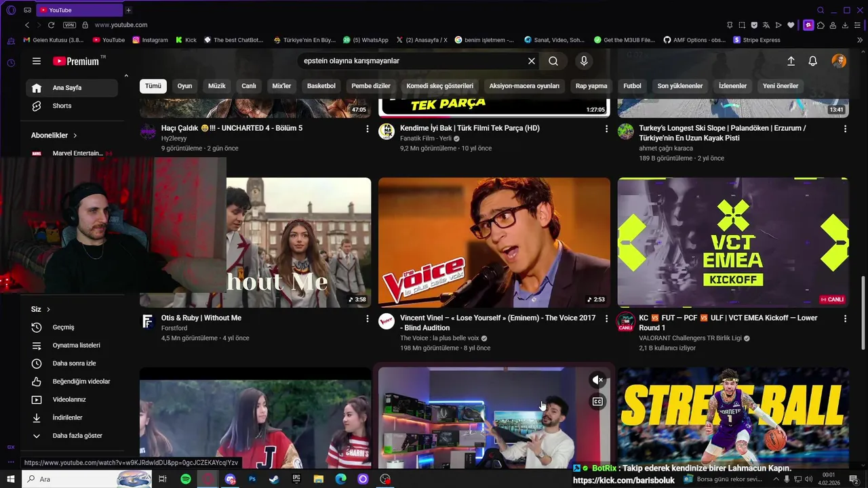Viewport: 868px width, 488px height.
Task: Select the Son yüklenenler chip
Action: coord(679,86)
